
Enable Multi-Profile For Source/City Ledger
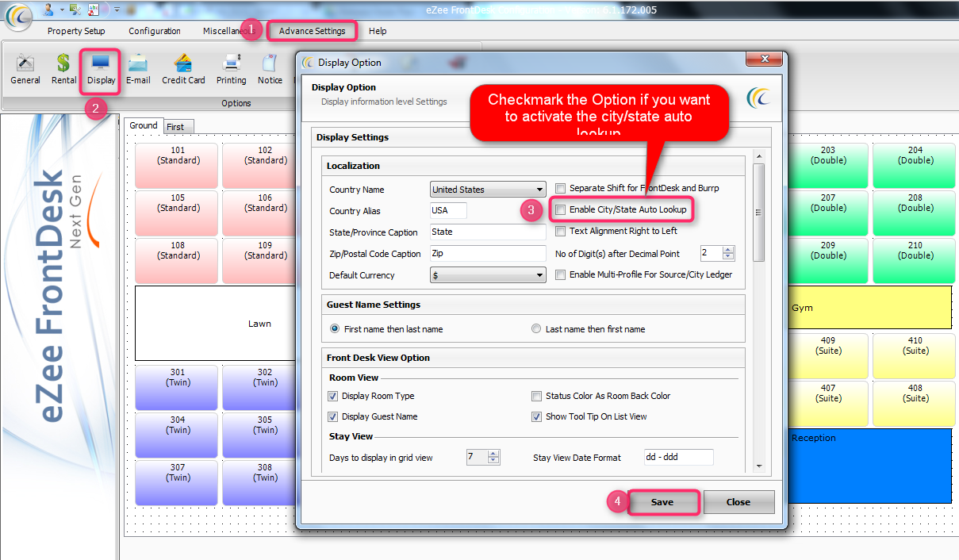(561, 274)
